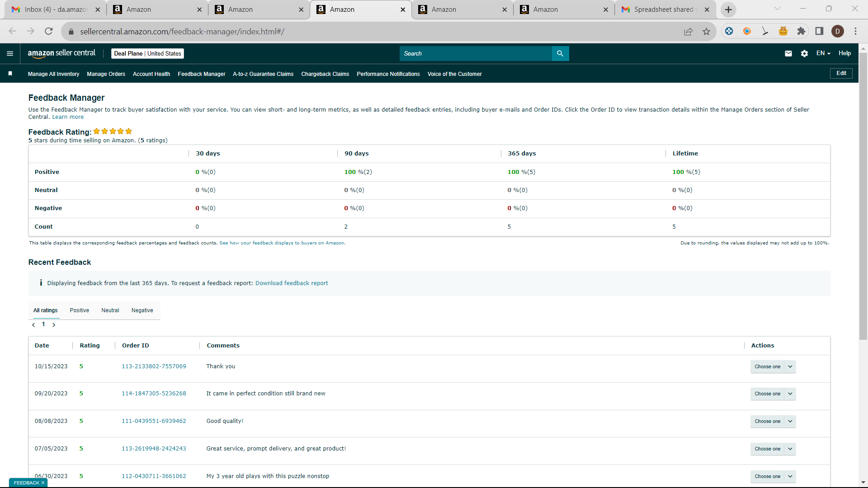This screenshot has width=868, height=488.
Task: Open order ID 111-0439551-6939462
Action: tap(154, 421)
